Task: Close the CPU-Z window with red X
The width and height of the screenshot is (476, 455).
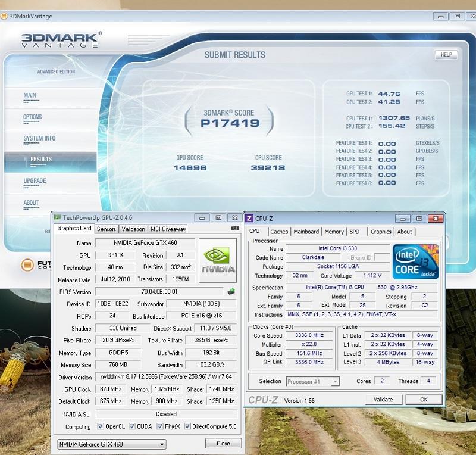Action: pyautogui.click(x=436, y=219)
